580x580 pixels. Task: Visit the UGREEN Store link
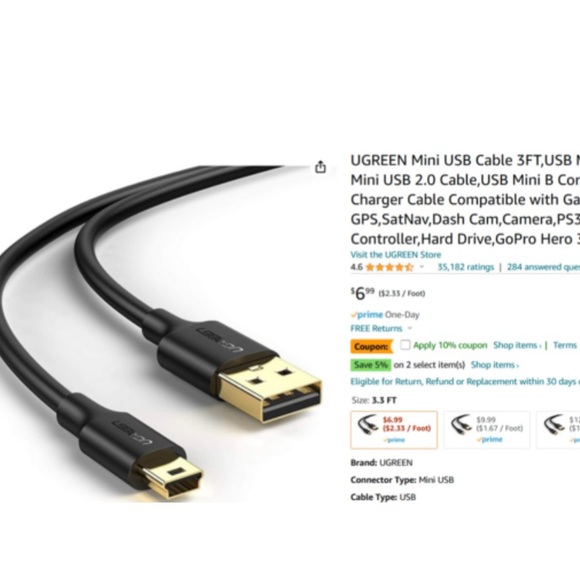click(396, 255)
